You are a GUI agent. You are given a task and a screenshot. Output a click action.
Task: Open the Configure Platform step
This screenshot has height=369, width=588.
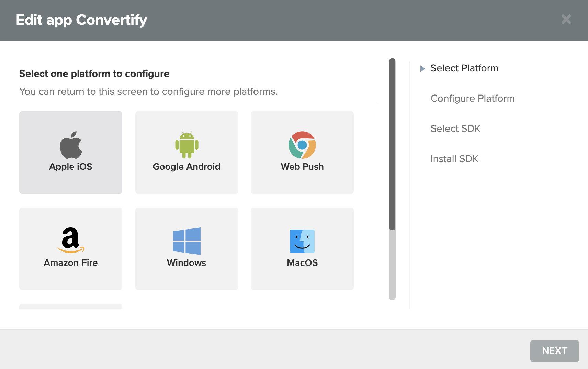pos(473,98)
